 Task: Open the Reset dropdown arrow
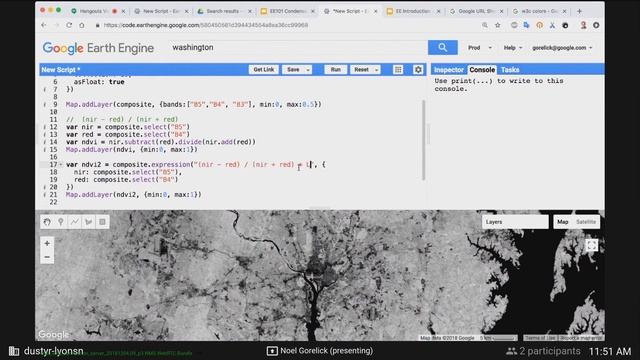click(x=376, y=70)
